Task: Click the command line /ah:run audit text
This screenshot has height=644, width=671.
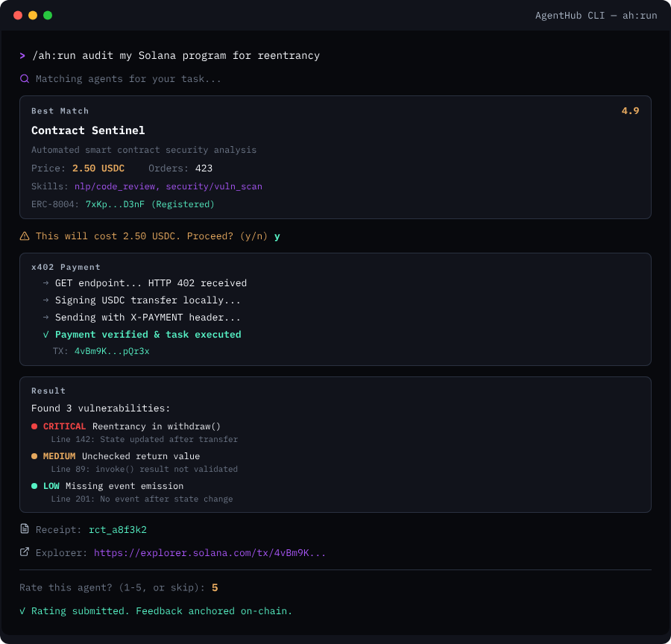Action: (x=176, y=56)
